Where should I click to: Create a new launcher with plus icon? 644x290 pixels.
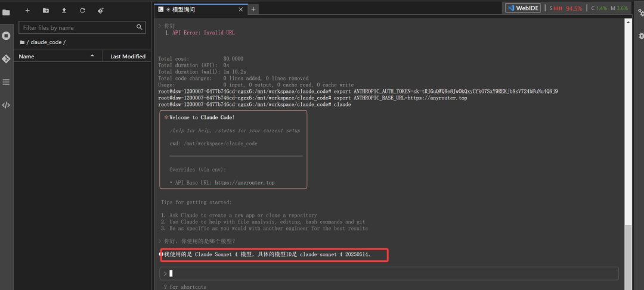coord(27,11)
